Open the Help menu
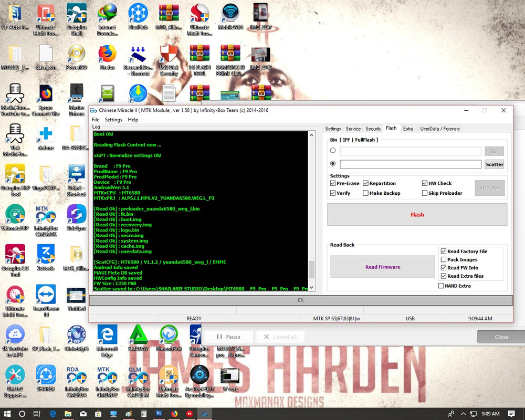 tap(133, 120)
